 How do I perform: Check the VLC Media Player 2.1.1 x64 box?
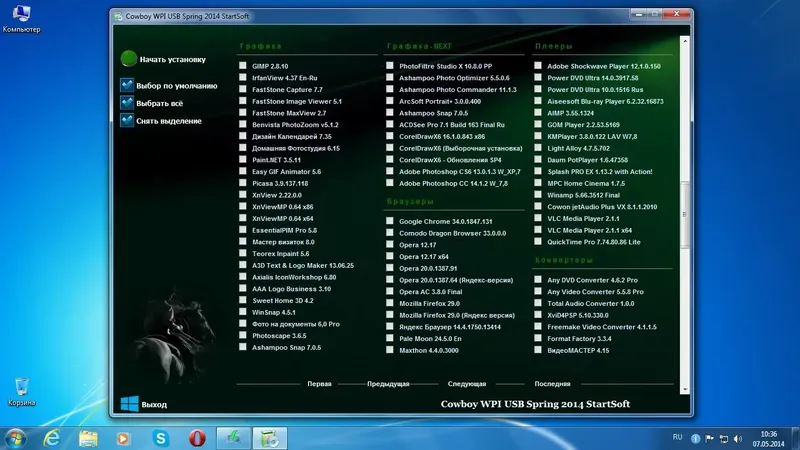pyautogui.click(x=538, y=230)
